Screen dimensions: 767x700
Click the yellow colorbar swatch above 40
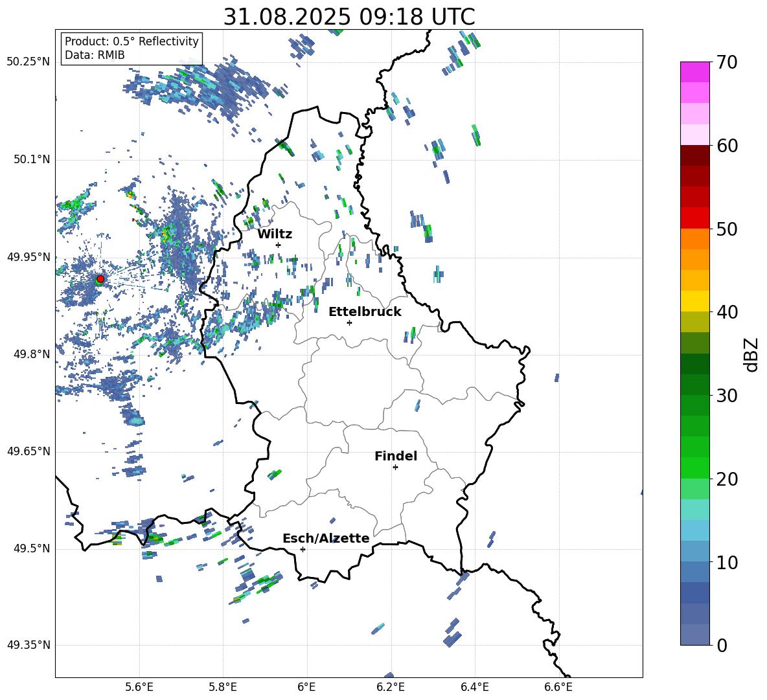[x=695, y=301]
